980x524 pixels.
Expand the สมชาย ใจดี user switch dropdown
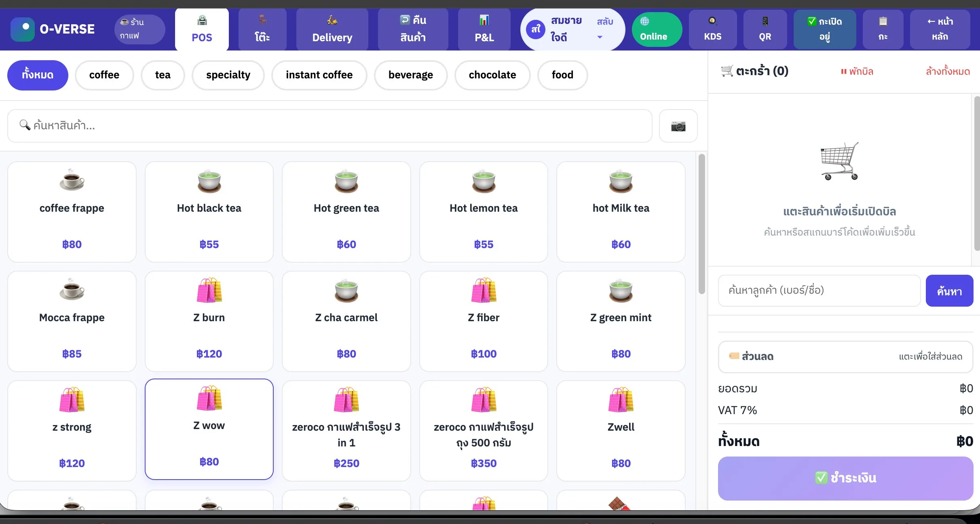[572, 29]
